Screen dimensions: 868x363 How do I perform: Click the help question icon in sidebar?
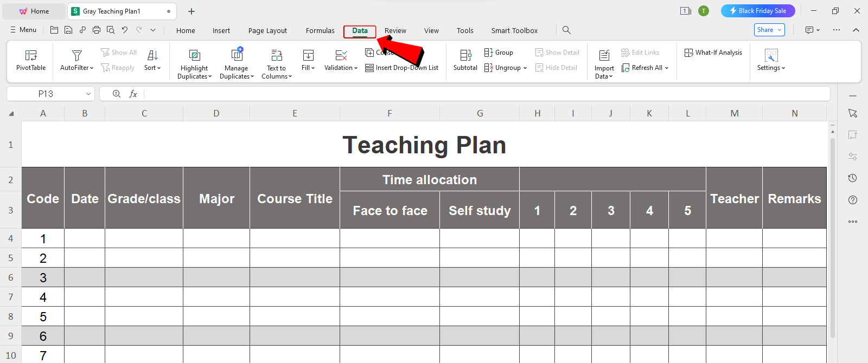853,200
